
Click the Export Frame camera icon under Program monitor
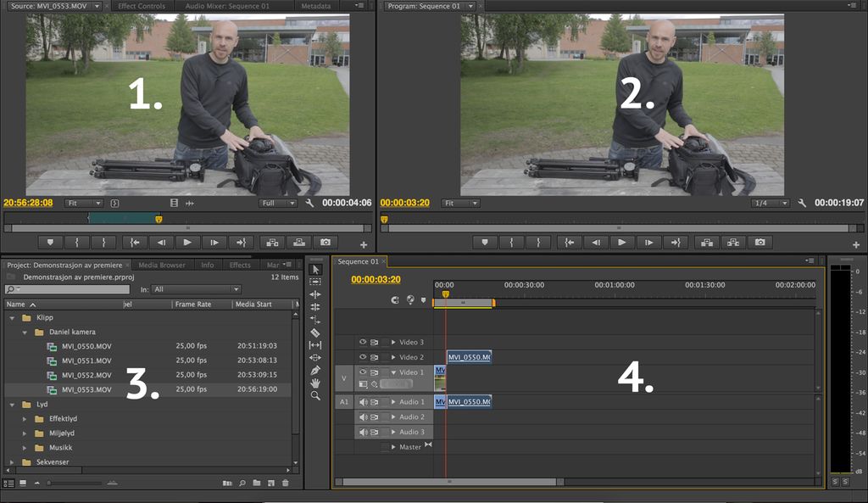(759, 242)
